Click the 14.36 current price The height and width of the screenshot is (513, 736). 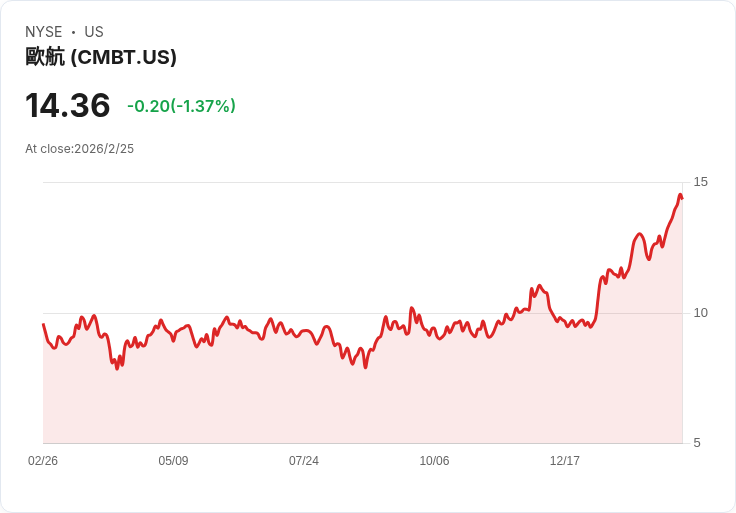67,105
